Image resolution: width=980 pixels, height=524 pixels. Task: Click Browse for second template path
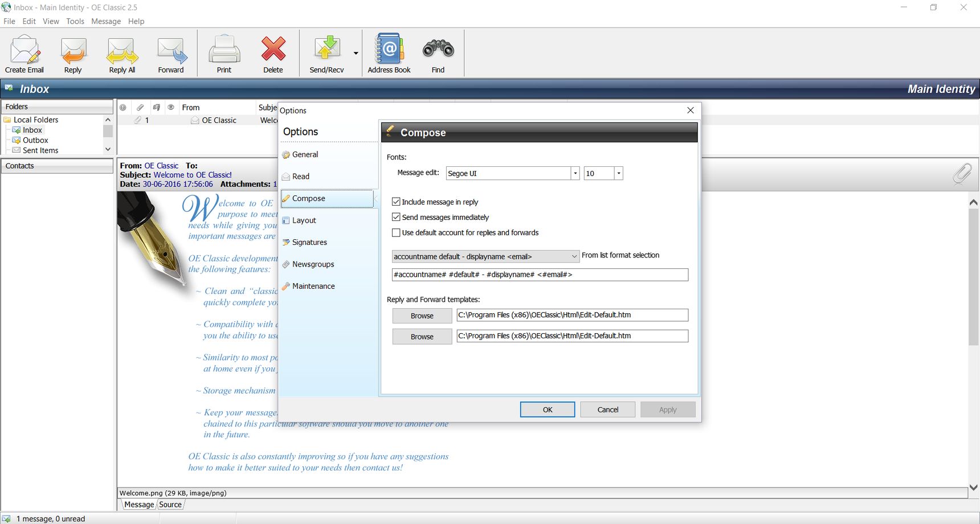tap(422, 337)
